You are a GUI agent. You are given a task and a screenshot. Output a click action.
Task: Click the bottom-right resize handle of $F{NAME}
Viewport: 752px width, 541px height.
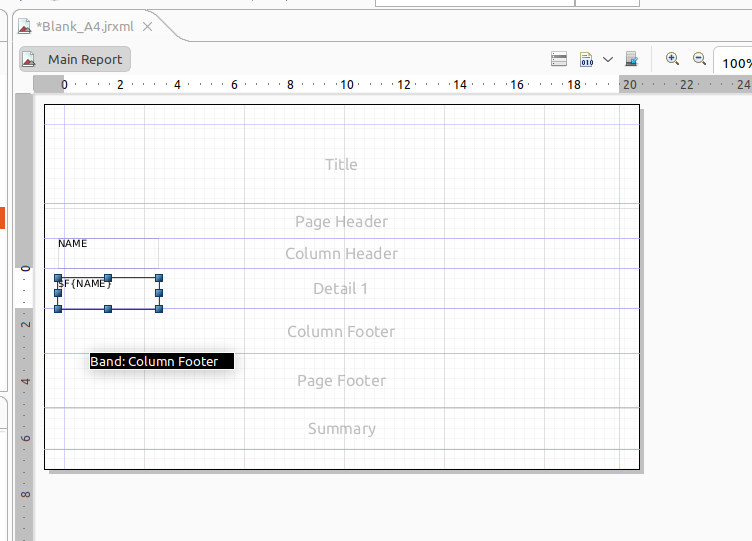click(159, 308)
